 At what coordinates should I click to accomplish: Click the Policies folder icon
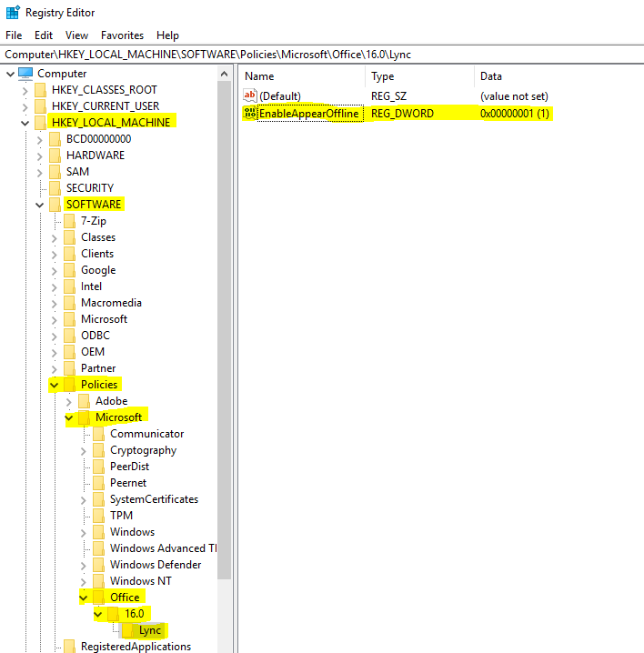tap(69, 385)
